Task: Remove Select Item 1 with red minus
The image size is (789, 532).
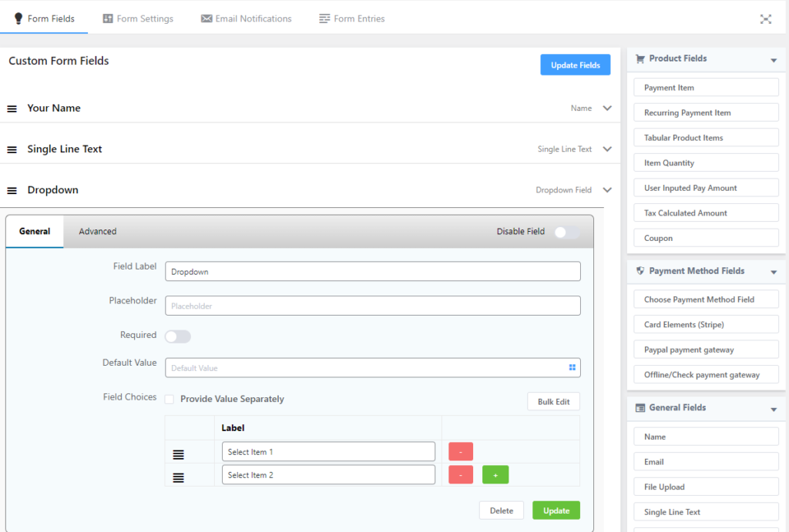Action: (x=460, y=452)
